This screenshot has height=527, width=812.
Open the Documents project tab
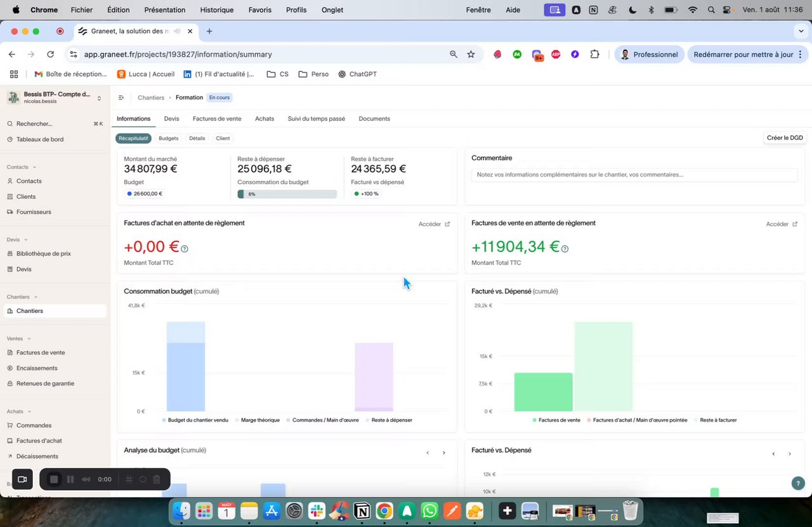[374, 119]
